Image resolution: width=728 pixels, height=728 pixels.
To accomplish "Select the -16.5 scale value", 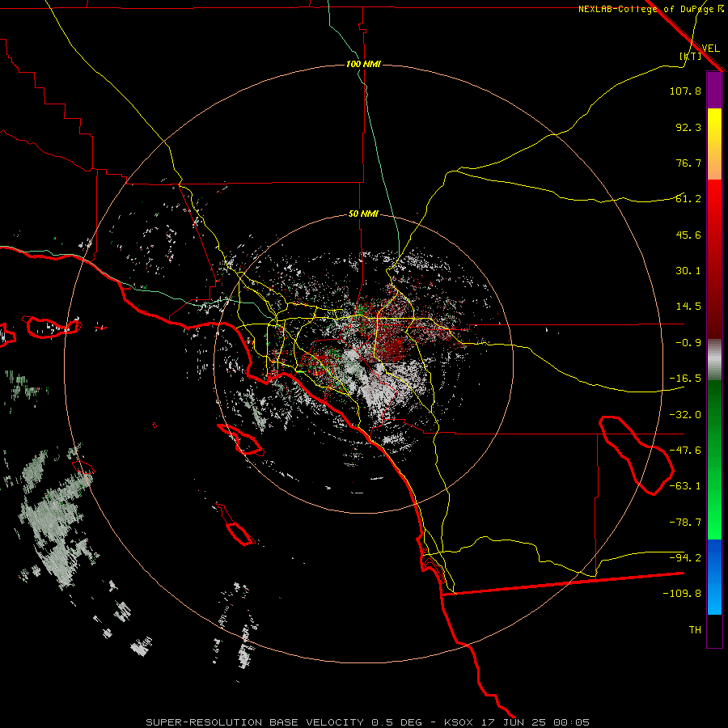I will [x=685, y=379].
